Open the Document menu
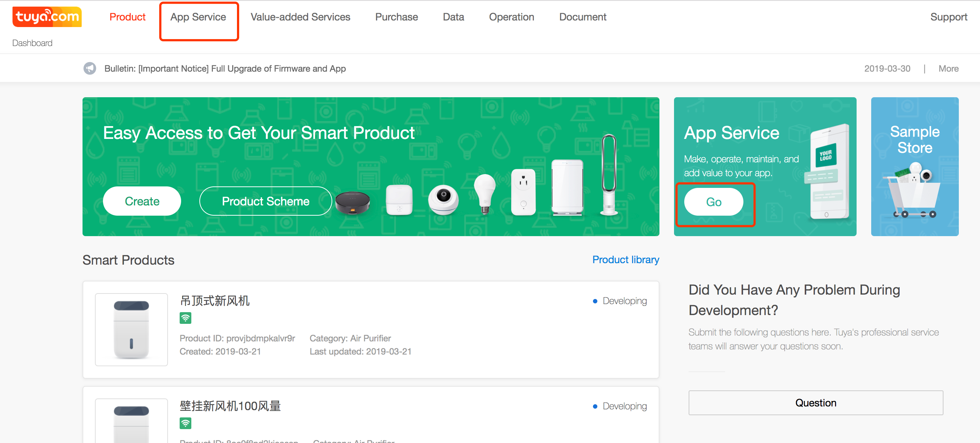Screen dimensions: 980x443 click(582, 17)
